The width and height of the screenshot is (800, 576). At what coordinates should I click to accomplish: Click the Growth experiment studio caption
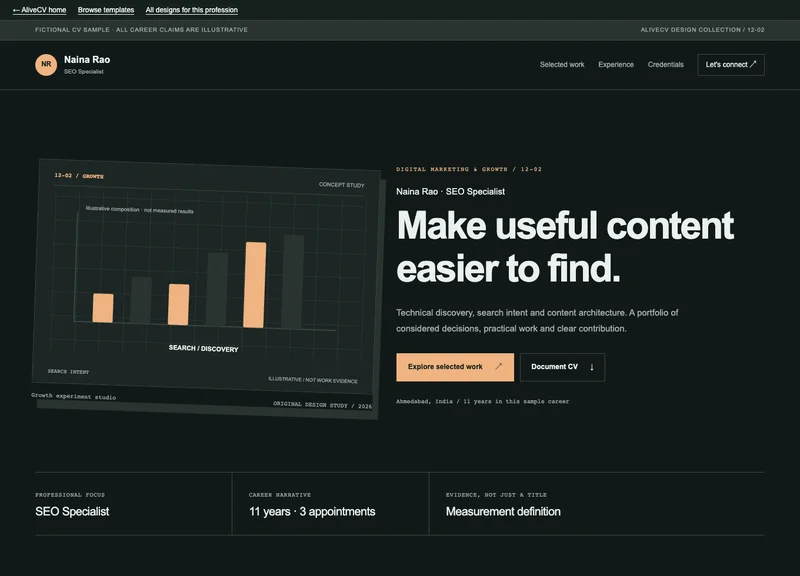[x=73, y=396]
